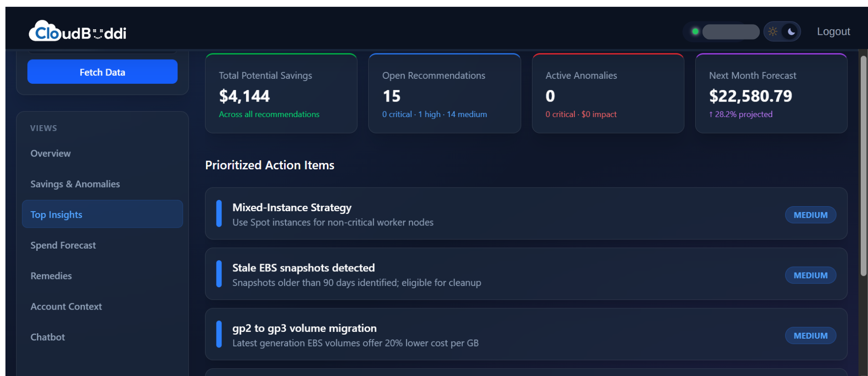Click the "Across all recommendations" text
Image resolution: width=868 pixels, height=376 pixels.
pos(269,114)
